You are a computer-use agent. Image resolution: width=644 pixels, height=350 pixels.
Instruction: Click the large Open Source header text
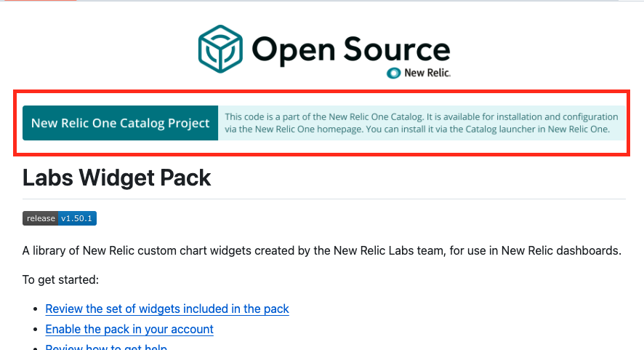coord(351,50)
